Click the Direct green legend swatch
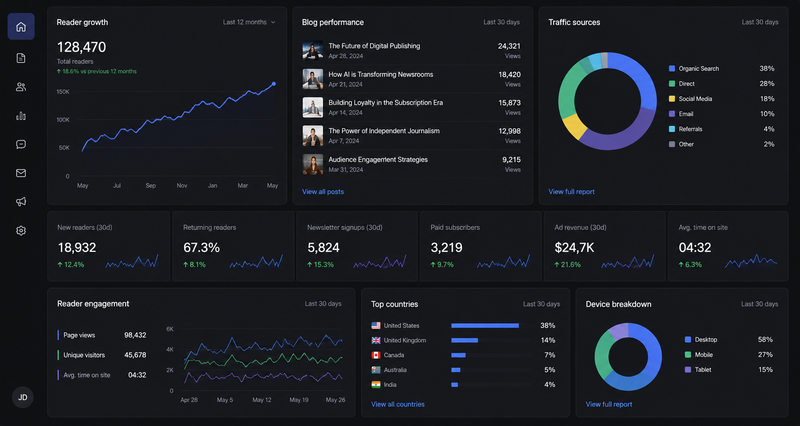The height and width of the screenshot is (426, 800). [x=672, y=84]
